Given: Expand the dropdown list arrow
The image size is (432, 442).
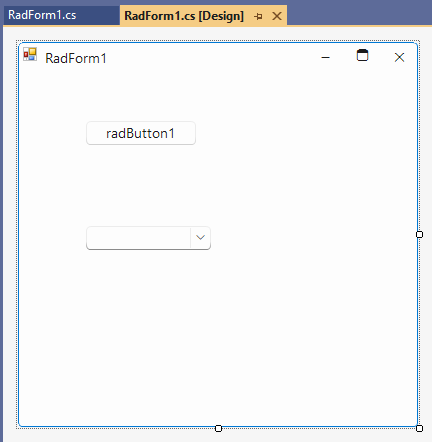Looking at the screenshot, I should pyautogui.click(x=200, y=237).
